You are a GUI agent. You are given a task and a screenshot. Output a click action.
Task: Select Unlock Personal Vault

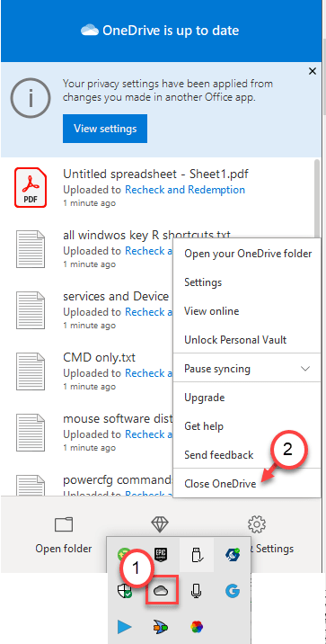[247, 340]
